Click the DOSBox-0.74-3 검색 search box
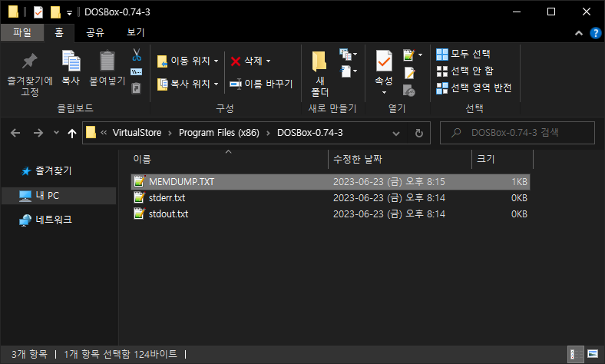This screenshot has width=605, height=364. (517, 133)
